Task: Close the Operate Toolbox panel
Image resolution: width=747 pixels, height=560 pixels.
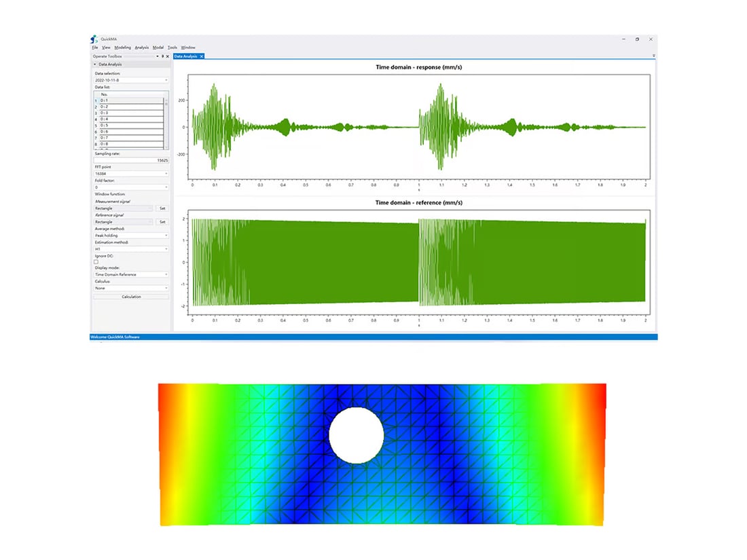Action: 168,56
